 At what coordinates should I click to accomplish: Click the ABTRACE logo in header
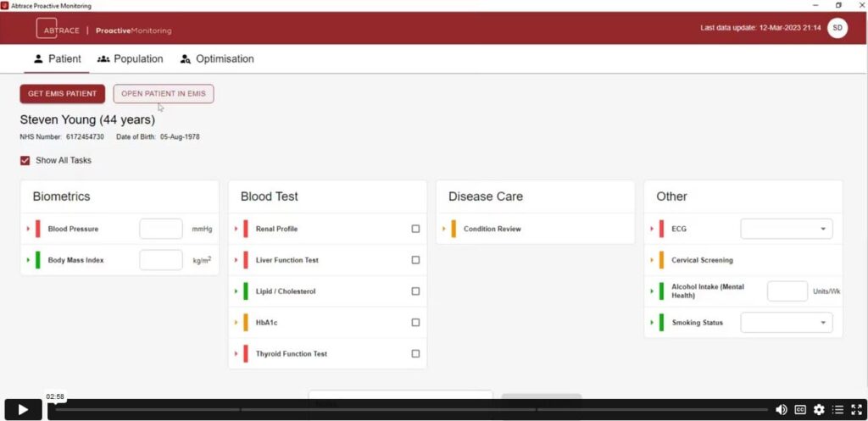tap(58, 29)
